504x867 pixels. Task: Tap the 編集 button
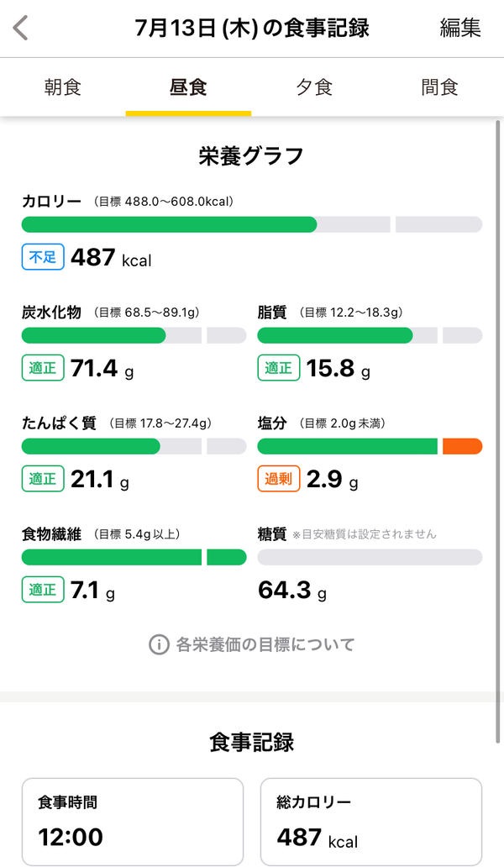click(460, 28)
